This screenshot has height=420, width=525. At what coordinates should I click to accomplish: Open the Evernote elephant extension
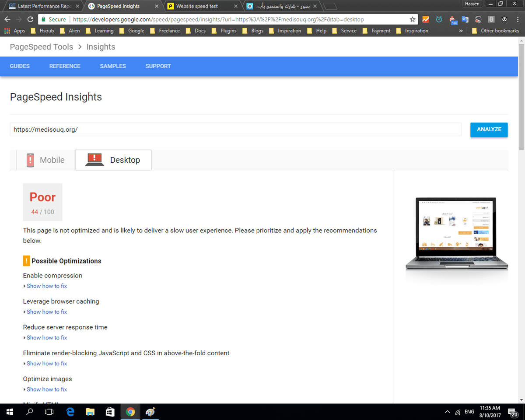(478, 19)
